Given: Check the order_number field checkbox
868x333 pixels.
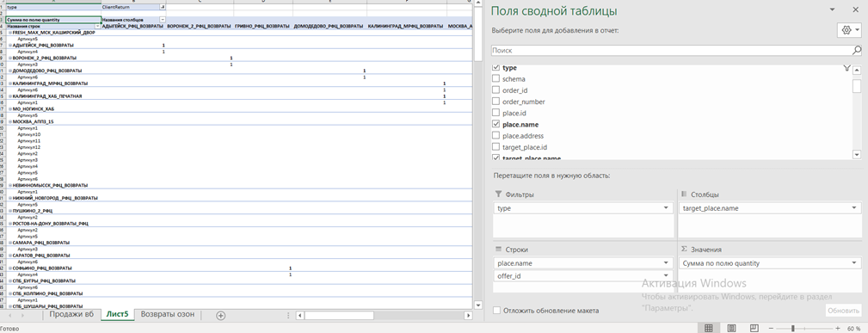Looking at the screenshot, I should point(496,102).
